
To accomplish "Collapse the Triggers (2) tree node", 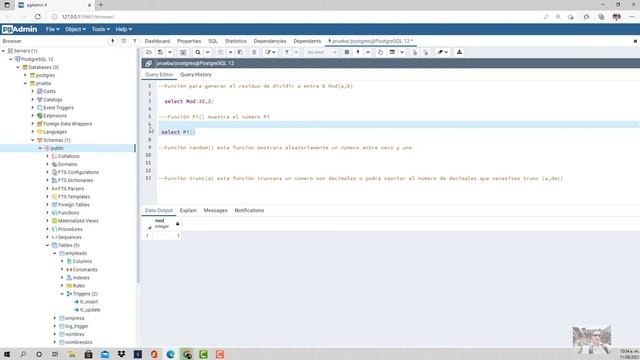I will coord(62,294).
